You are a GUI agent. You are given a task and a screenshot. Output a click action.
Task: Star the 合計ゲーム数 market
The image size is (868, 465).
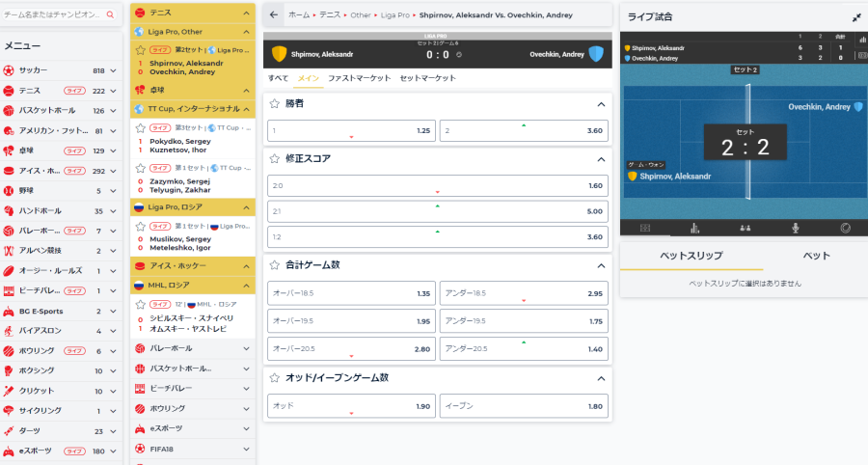click(274, 265)
